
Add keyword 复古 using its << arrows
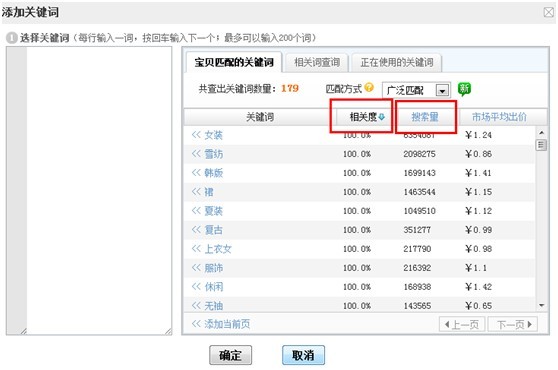tap(196, 229)
